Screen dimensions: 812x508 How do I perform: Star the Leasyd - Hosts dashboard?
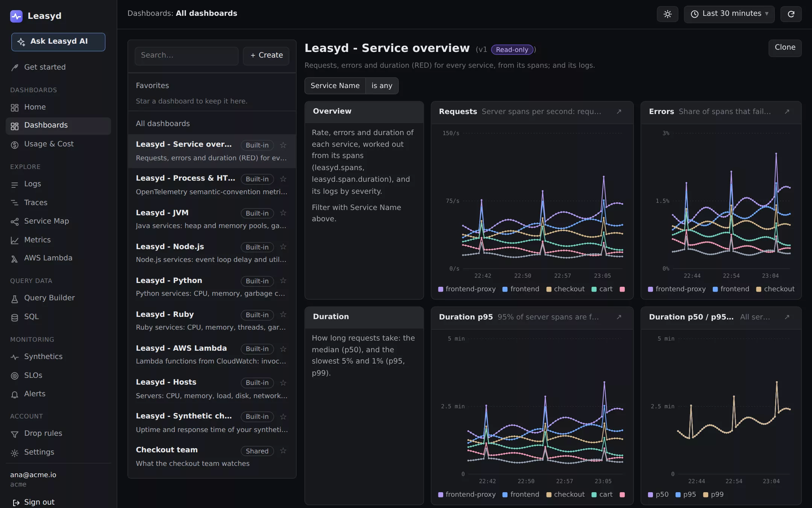coord(283,383)
